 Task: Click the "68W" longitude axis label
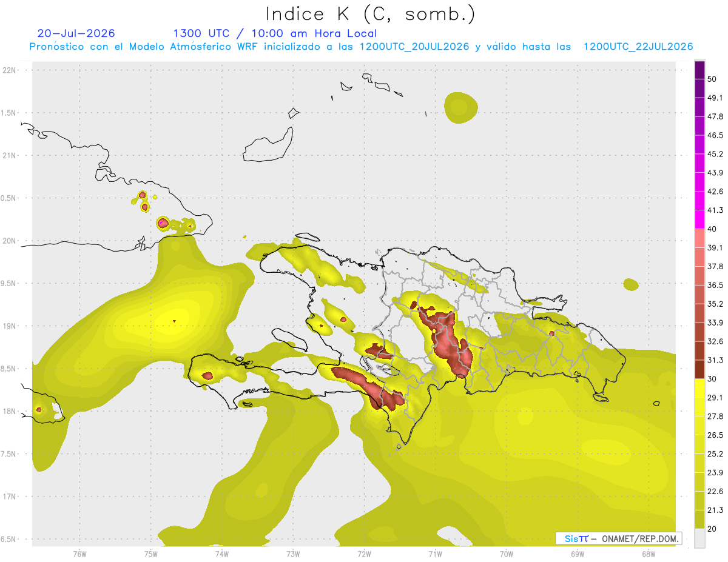(649, 554)
